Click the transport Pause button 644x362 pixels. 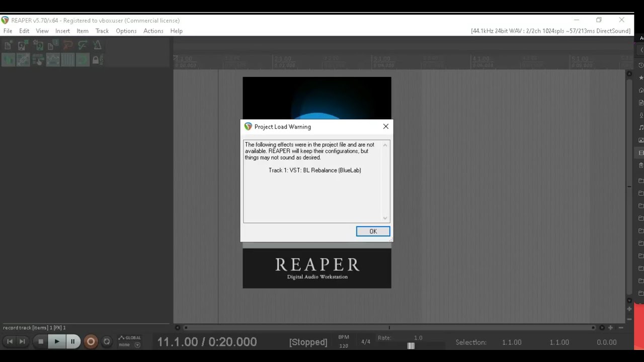72,341
